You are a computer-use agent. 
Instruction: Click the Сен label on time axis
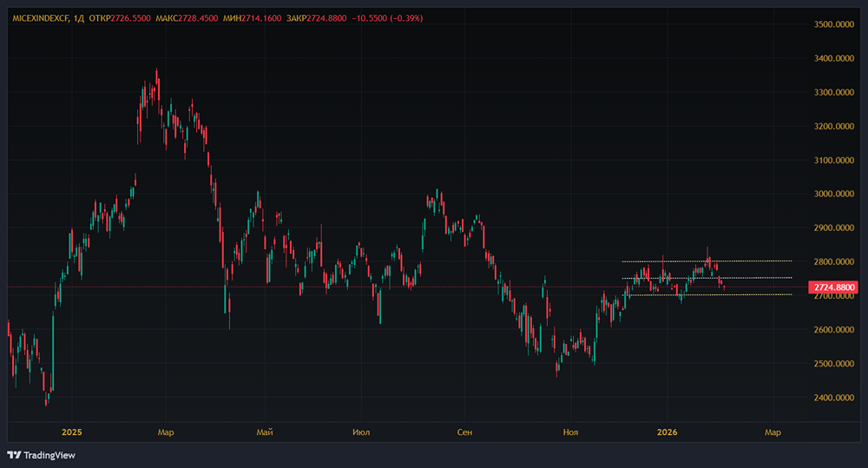pyautogui.click(x=465, y=432)
